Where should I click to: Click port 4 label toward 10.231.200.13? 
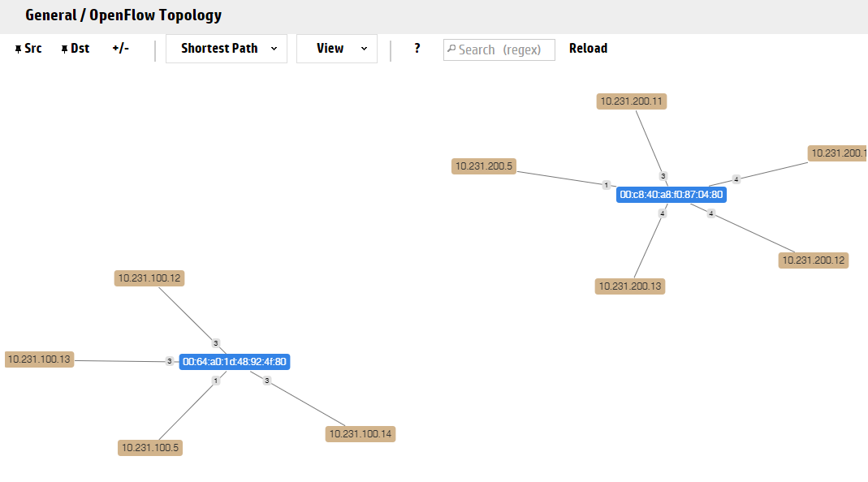point(662,213)
